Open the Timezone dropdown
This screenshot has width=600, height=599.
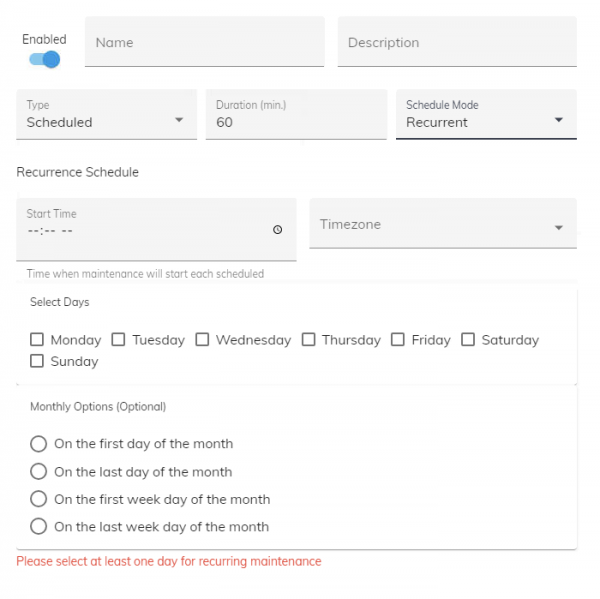click(x=443, y=225)
